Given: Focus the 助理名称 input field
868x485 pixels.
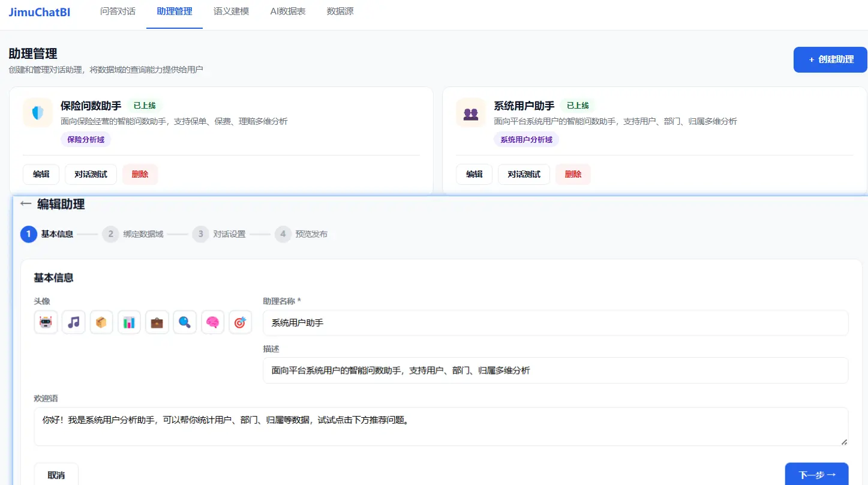Looking at the screenshot, I should [x=555, y=323].
